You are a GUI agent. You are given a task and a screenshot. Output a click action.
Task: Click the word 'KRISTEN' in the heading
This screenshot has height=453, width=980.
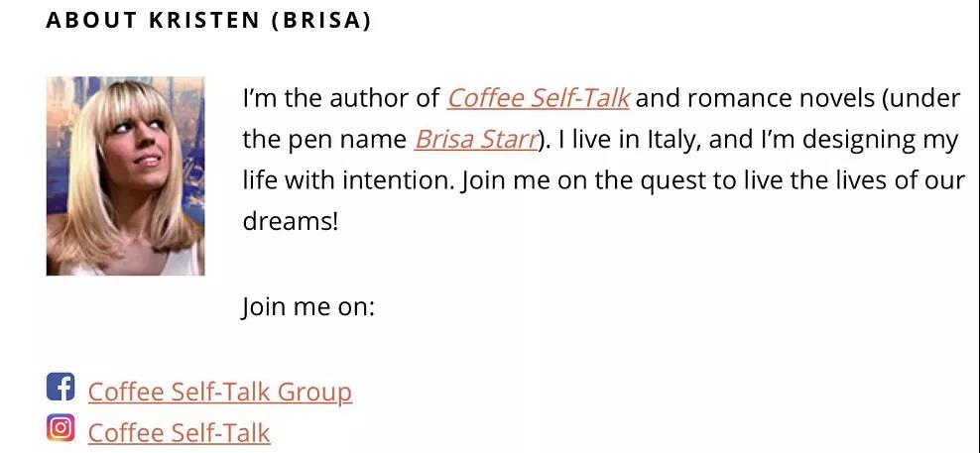click(x=204, y=21)
